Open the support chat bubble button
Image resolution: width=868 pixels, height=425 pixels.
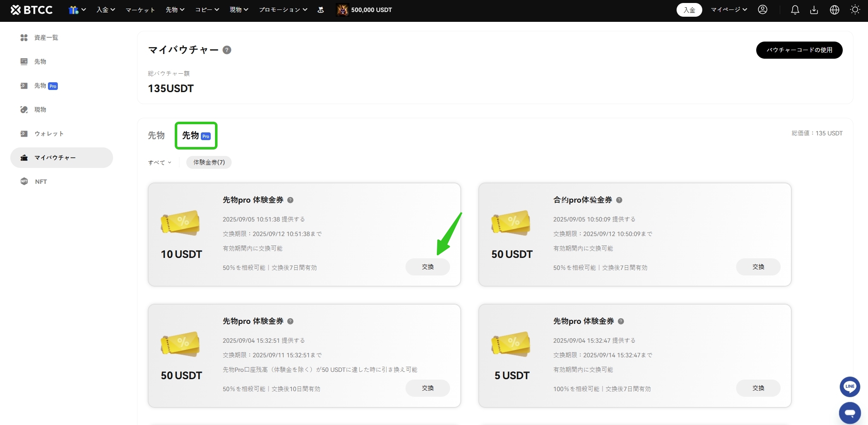point(850,413)
